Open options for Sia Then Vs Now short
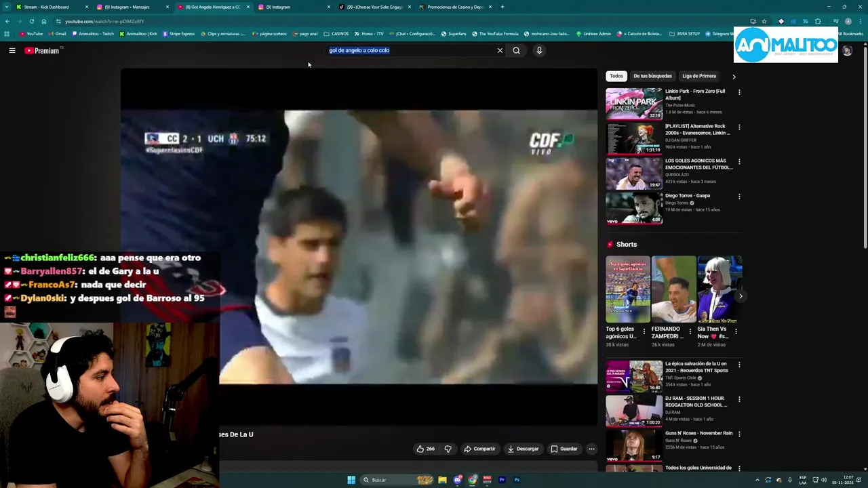Screen dimensions: 868x488 click(x=736, y=331)
